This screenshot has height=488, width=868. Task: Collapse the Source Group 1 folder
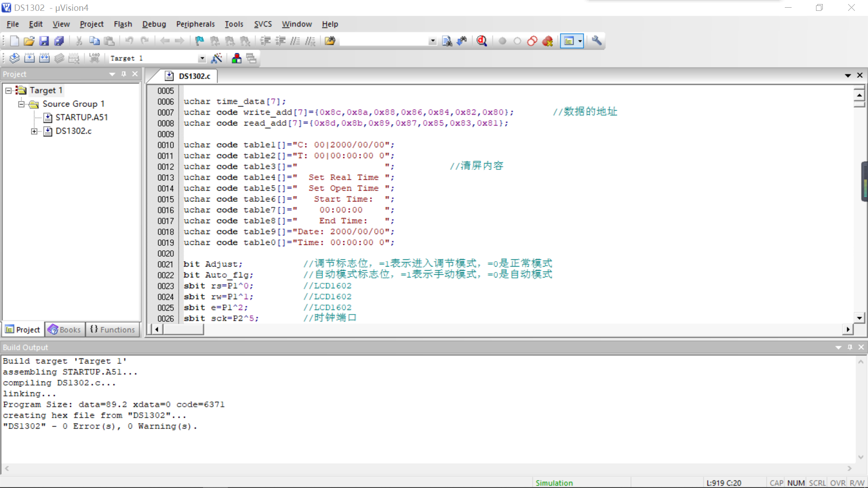tap(21, 104)
